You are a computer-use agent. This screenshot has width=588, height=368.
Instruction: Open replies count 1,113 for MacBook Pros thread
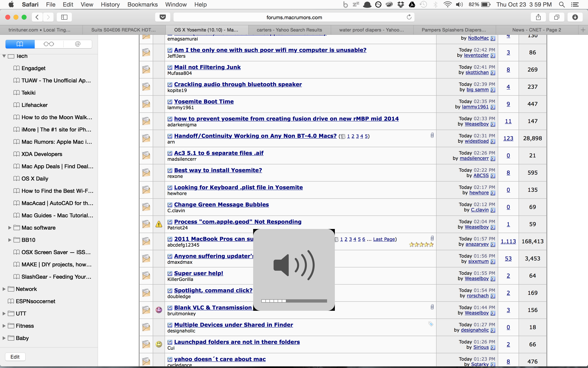(x=508, y=241)
